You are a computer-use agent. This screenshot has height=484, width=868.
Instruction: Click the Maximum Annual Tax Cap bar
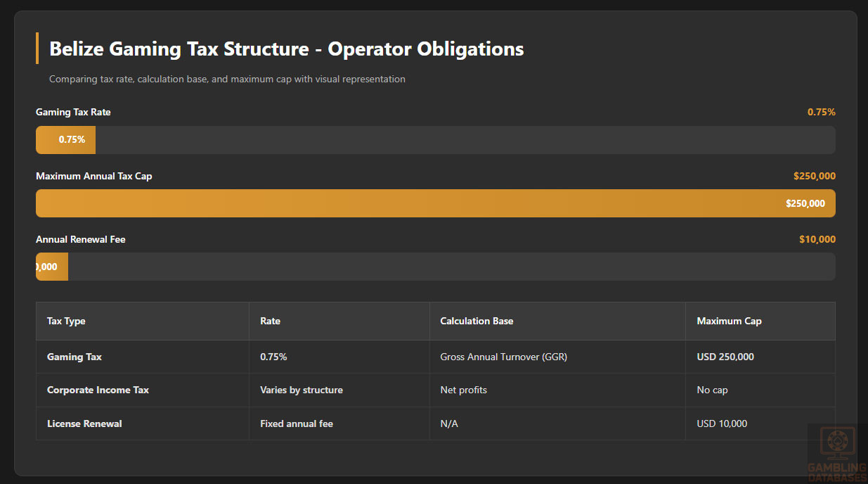[435, 203]
